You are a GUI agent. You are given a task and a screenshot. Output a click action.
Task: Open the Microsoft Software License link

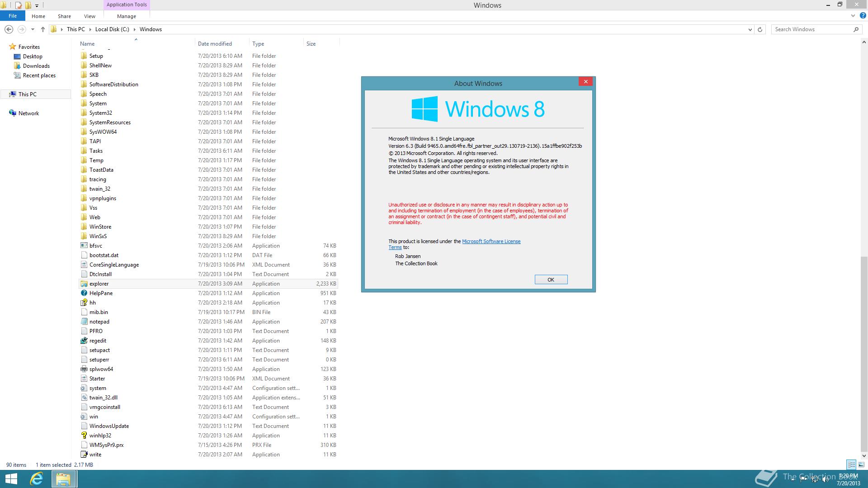tap(491, 241)
